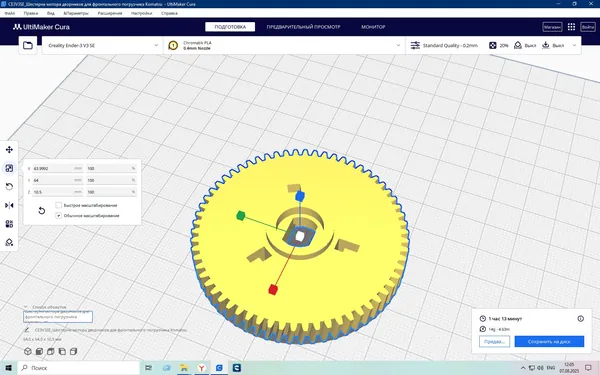The image size is (600, 375).
Task: Click the Поиск taskbar search box
Action: [78, 368]
